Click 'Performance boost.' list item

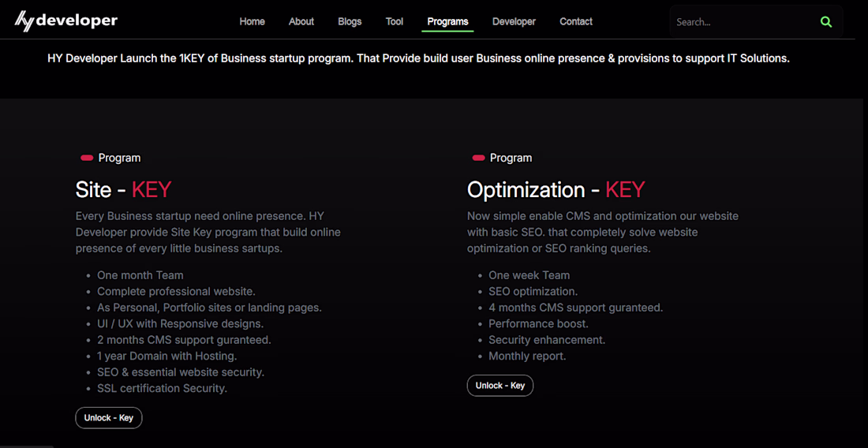coord(539,323)
